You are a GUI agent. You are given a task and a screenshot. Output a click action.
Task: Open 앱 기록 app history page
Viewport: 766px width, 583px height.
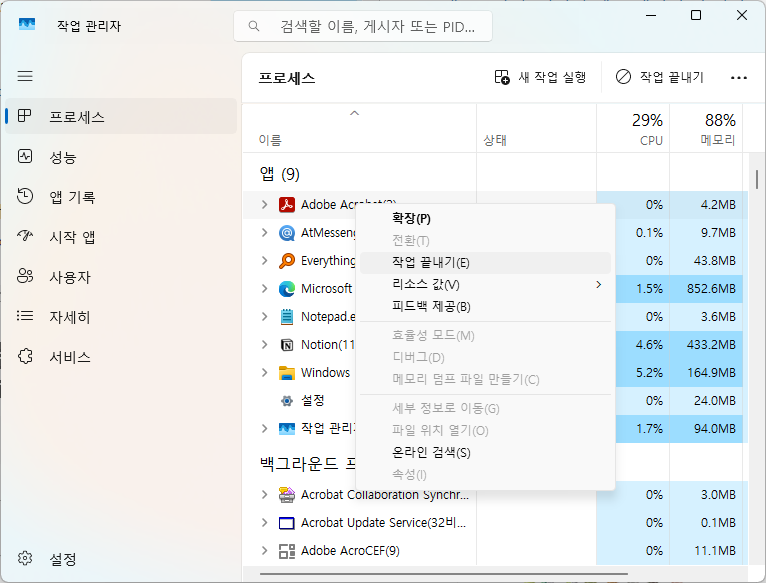coord(121,197)
